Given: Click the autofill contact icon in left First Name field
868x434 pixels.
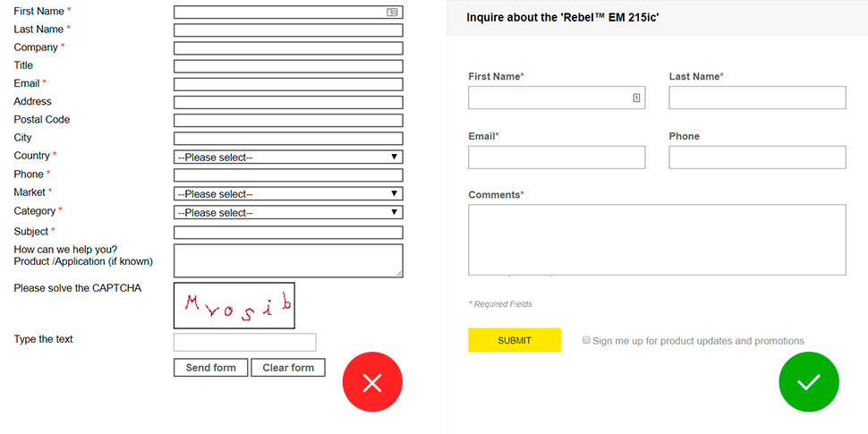Looking at the screenshot, I should pos(392,13).
